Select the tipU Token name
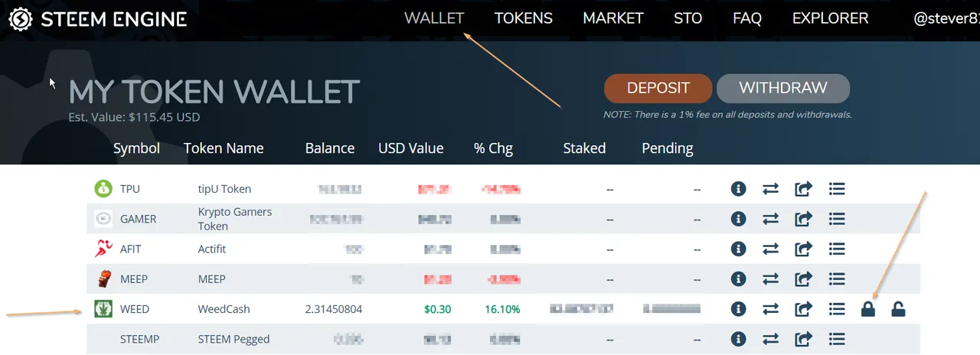The image size is (980, 355). (225, 188)
